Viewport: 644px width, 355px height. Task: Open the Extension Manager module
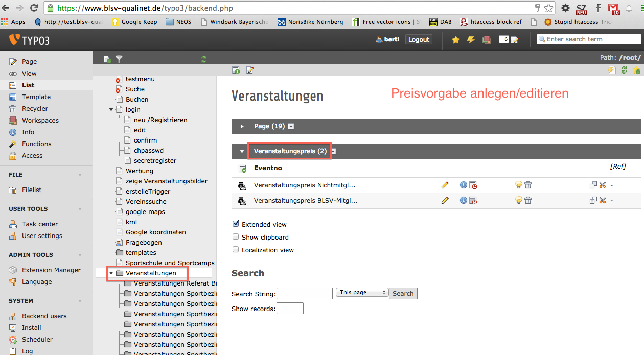[51, 270]
